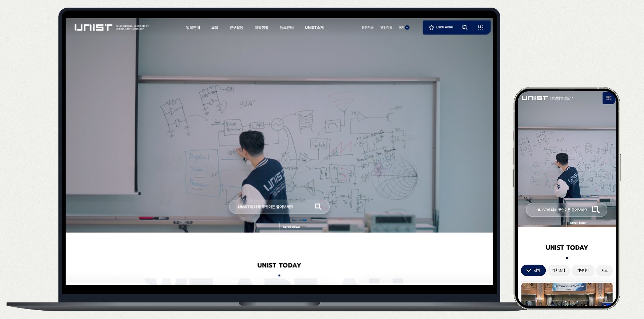The image size is (644, 319).
Task: Click Scroll Down on the phone screen
Action: coord(579,223)
